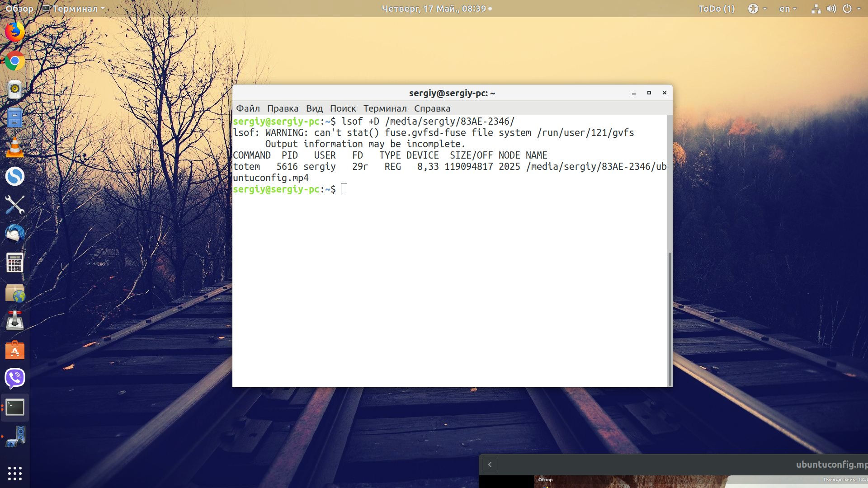
Task: Click the COMMAND column header text
Action: pos(252,155)
